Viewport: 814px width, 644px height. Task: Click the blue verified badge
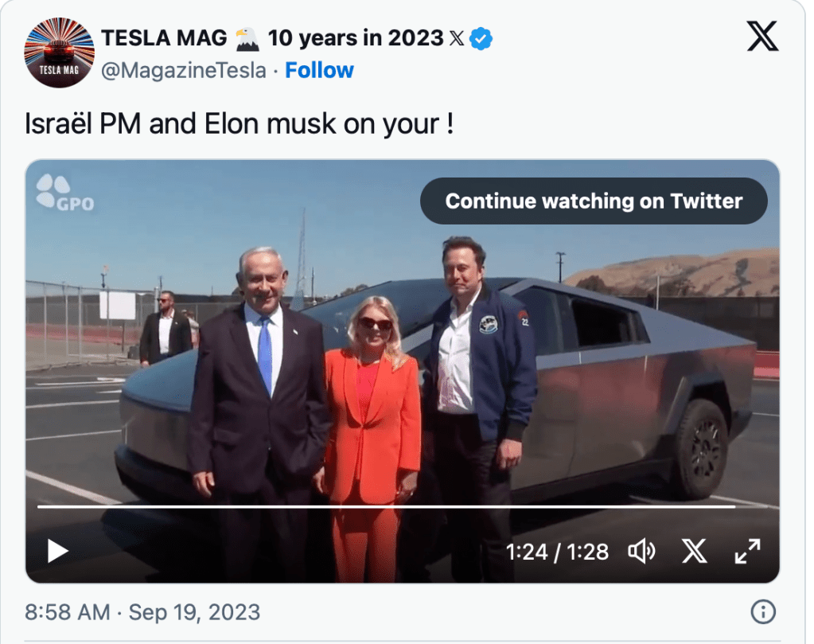[x=481, y=37]
